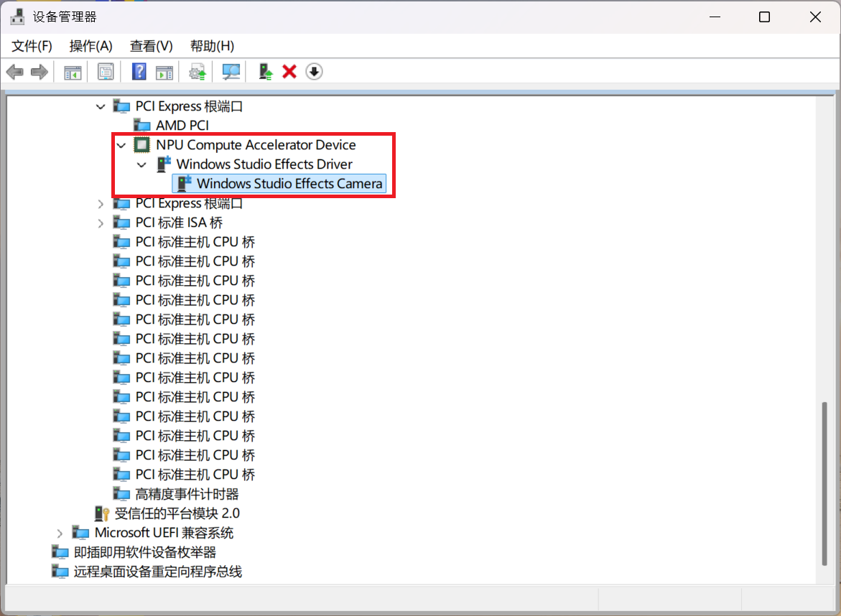Open the 文件(F) menu

pyautogui.click(x=32, y=46)
